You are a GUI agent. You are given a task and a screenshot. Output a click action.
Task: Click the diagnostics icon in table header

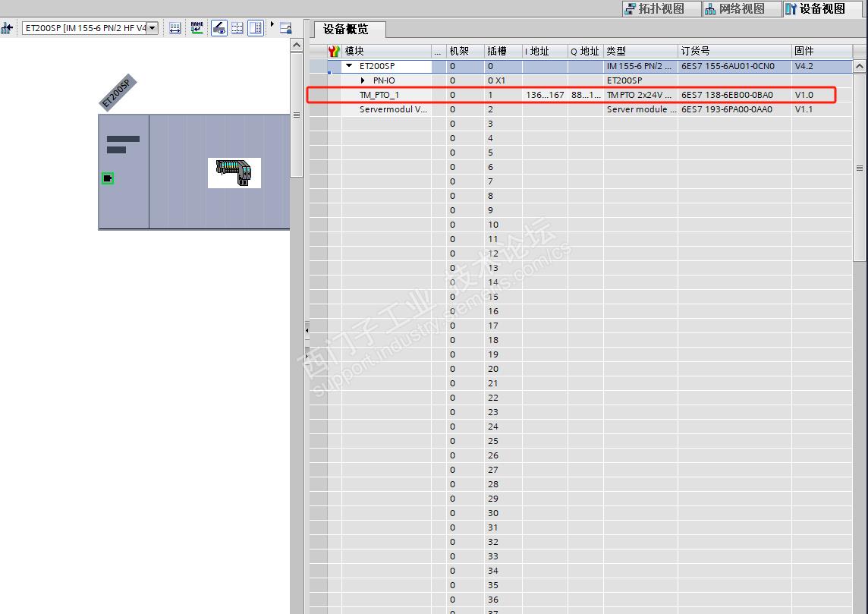point(334,51)
